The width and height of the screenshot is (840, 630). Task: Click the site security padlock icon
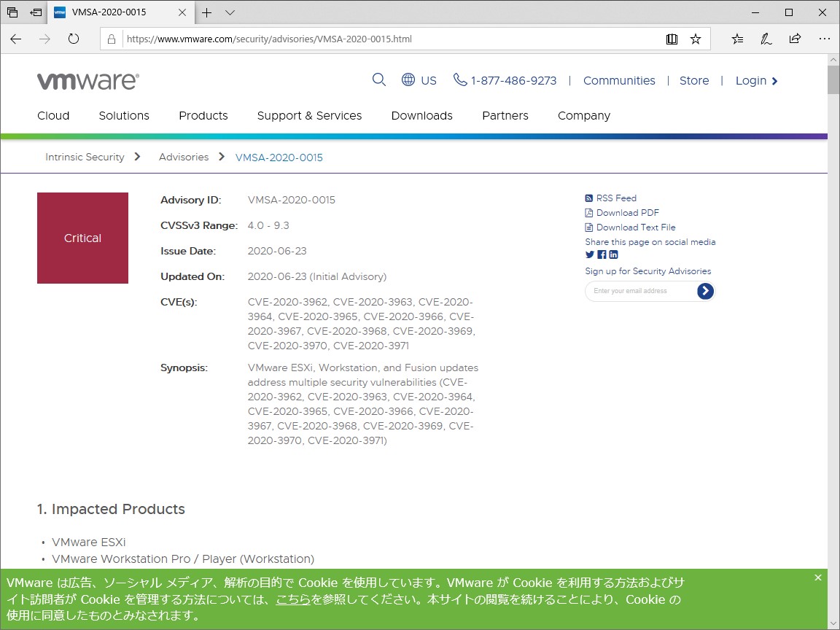(x=112, y=39)
